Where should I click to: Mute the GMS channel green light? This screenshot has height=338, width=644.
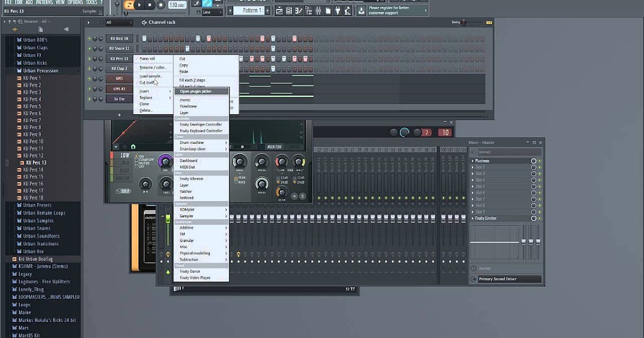pyautogui.click(x=90, y=78)
